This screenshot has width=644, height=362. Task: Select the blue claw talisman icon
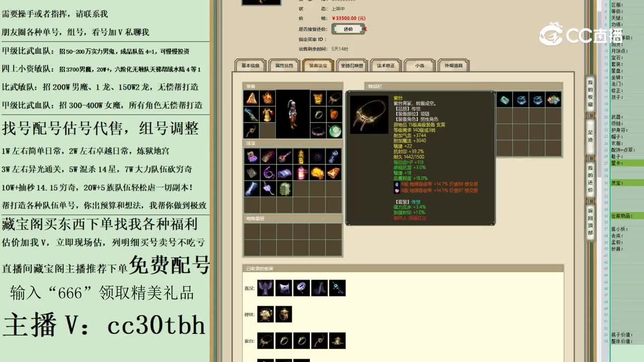[x=334, y=156]
